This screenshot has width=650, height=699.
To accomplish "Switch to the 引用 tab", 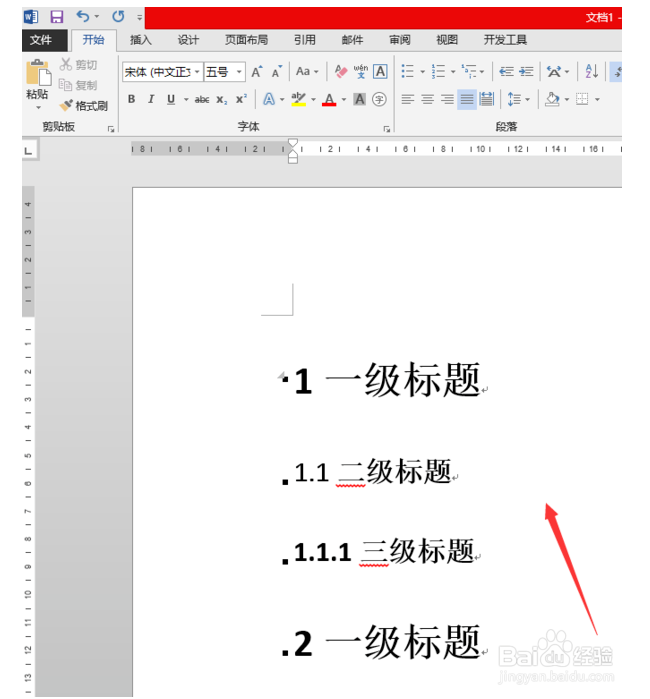I will pyautogui.click(x=304, y=40).
